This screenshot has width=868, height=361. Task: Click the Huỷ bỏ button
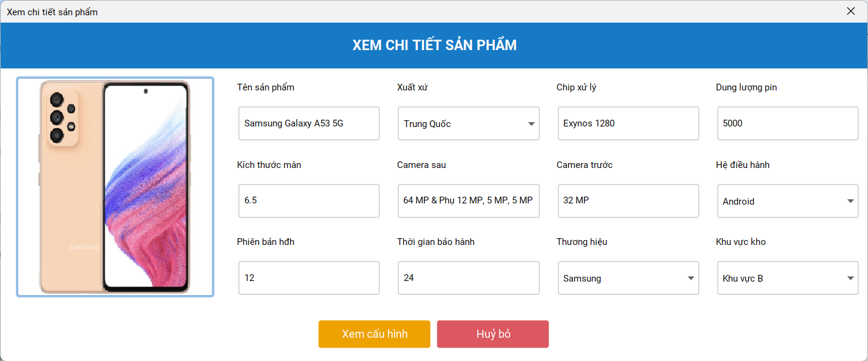click(x=493, y=334)
